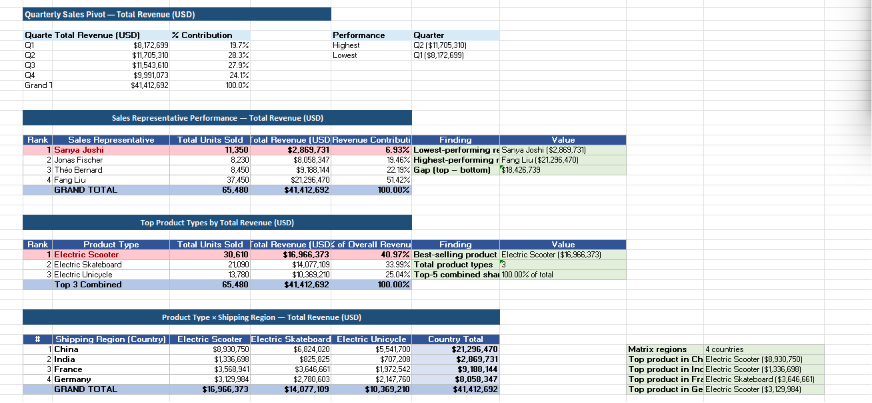This screenshot has width=872, height=403.
Task: Select the 'Top Product Types by Total Revenue' title banner
Action: click(217, 223)
